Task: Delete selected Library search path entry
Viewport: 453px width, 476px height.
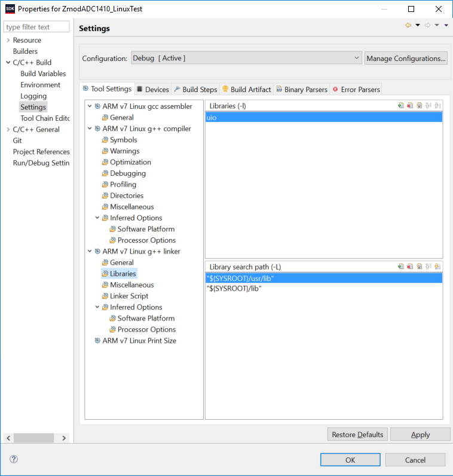Action: (410, 267)
